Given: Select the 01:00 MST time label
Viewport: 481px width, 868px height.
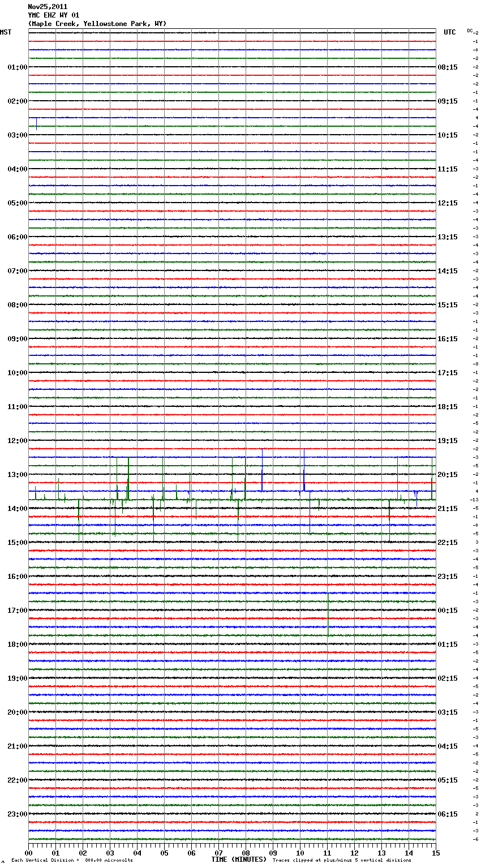Looking at the screenshot, I should [17, 67].
